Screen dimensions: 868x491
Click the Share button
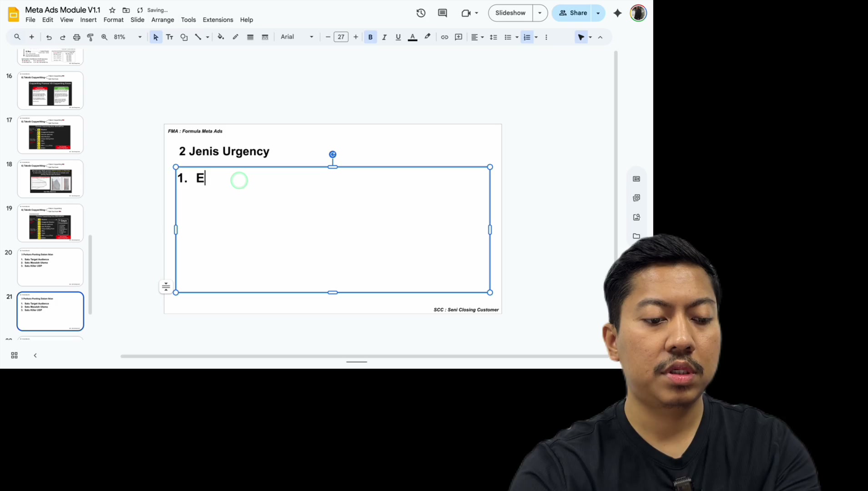coord(572,13)
